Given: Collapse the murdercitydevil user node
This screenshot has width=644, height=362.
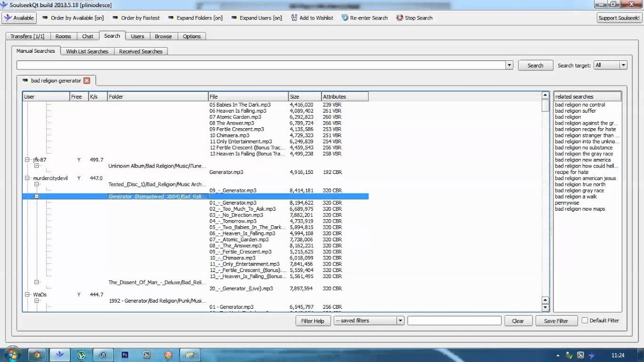Looking at the screenshot, I should tap(28, 178).
